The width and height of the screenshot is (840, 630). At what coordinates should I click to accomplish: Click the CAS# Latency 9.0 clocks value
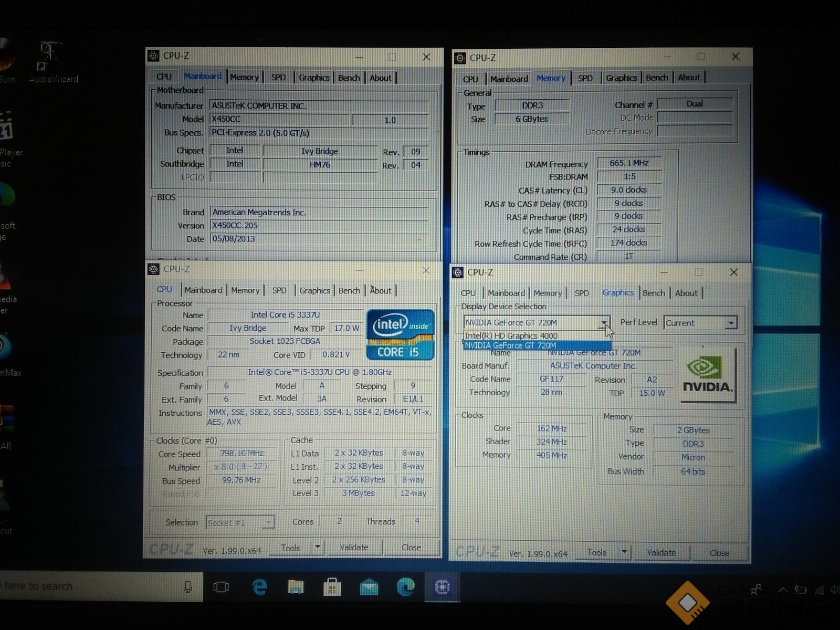pyautogui.click(x=629, y=190)
